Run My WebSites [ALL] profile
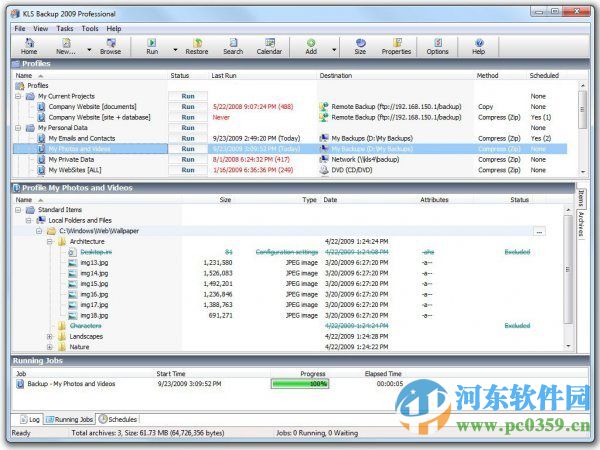This screenshot has height=450, width=600. (188, 170)
